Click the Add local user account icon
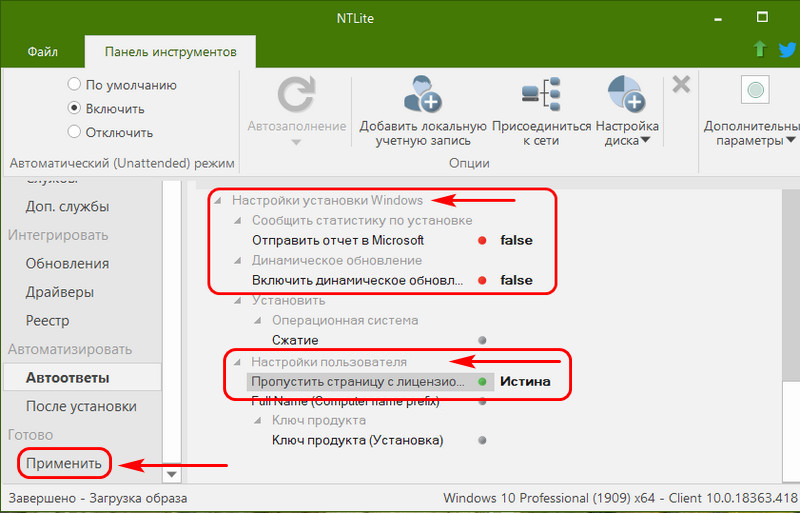The height and width of the screenshot is (513, 800). [x=422, y=94]
